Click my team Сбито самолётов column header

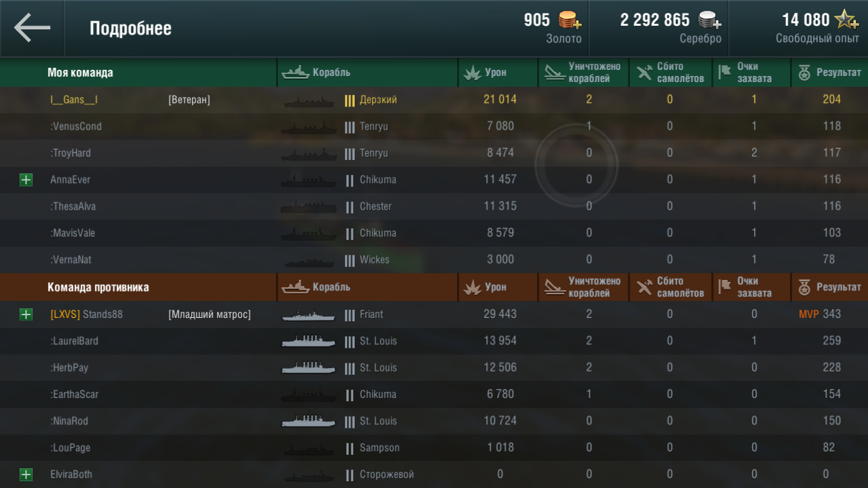(x=671, y=73)
